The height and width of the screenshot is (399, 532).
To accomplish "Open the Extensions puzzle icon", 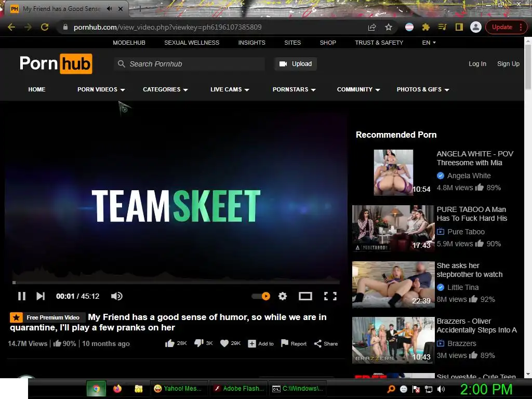I will click(426, 27).
